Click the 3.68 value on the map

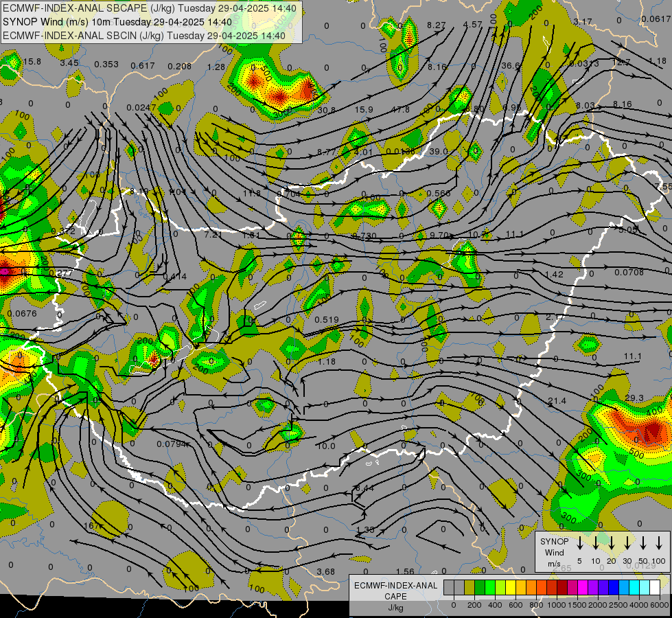(326, 572)
